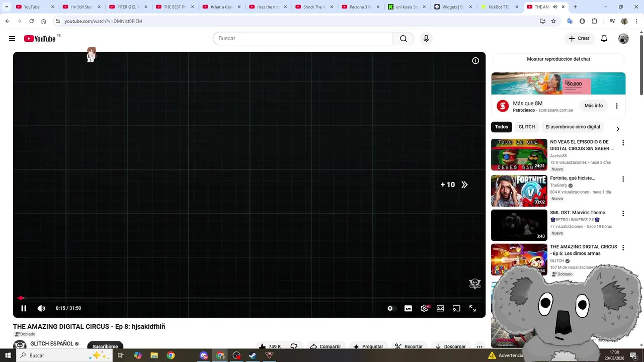Click Crear to create content

579,39
